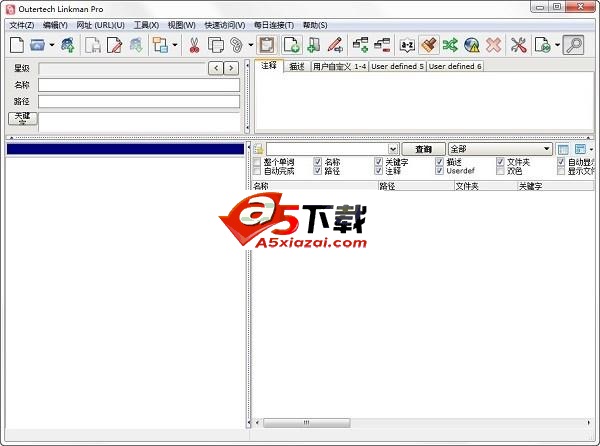
Task: Toggle the Userdef checkbox
Action: tap(440, 171)
